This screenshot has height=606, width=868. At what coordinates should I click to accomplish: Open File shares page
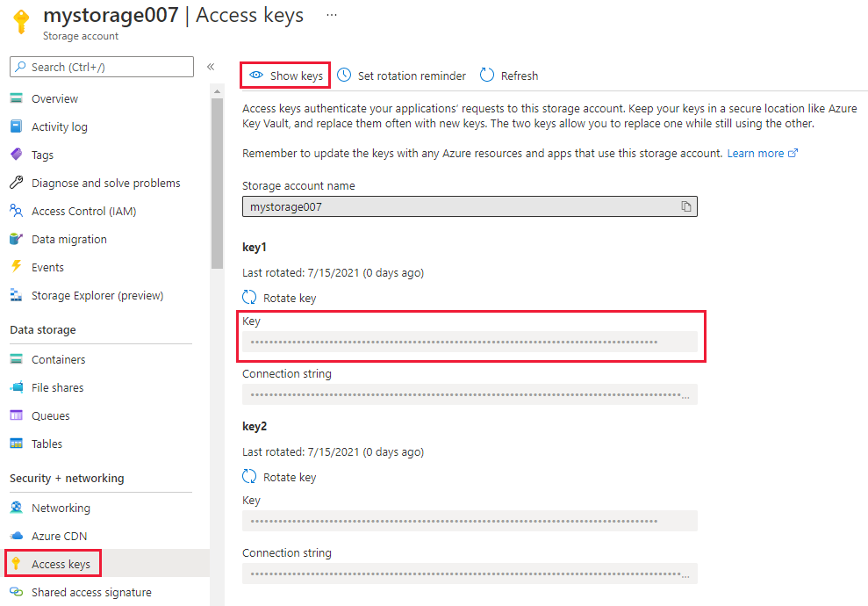58,387
